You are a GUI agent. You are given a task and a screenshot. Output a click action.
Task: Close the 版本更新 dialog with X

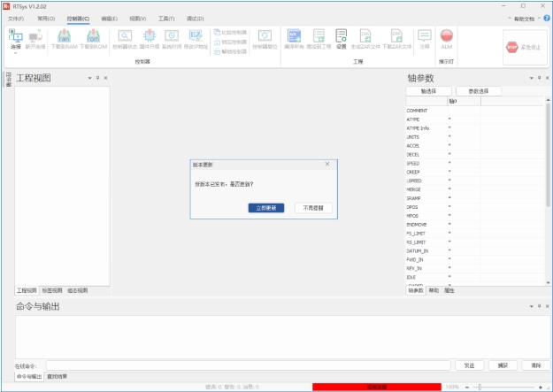(327, 164)
